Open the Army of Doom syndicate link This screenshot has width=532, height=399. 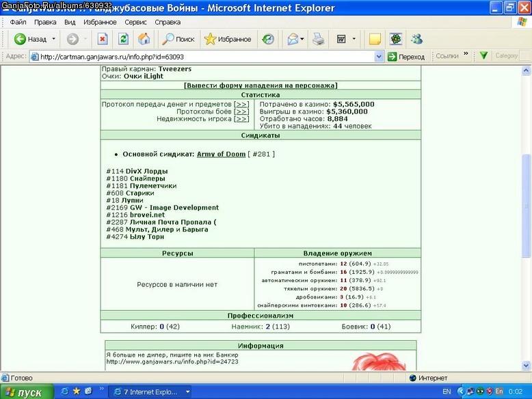(x=221, y=154)
